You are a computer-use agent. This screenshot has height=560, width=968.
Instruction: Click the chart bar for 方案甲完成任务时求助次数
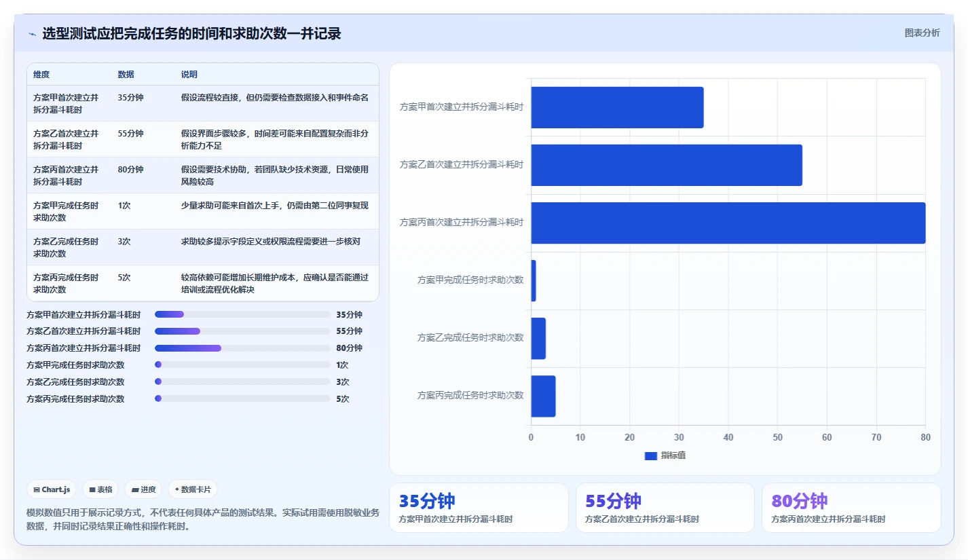click(534, 280)
